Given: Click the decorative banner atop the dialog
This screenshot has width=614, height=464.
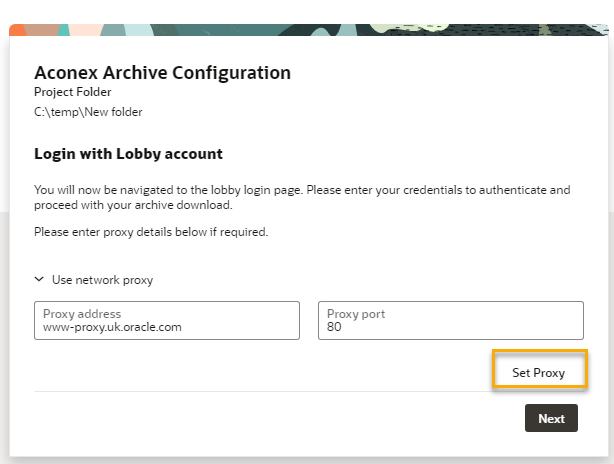Looking at the screenshot, I should (309, 30).
